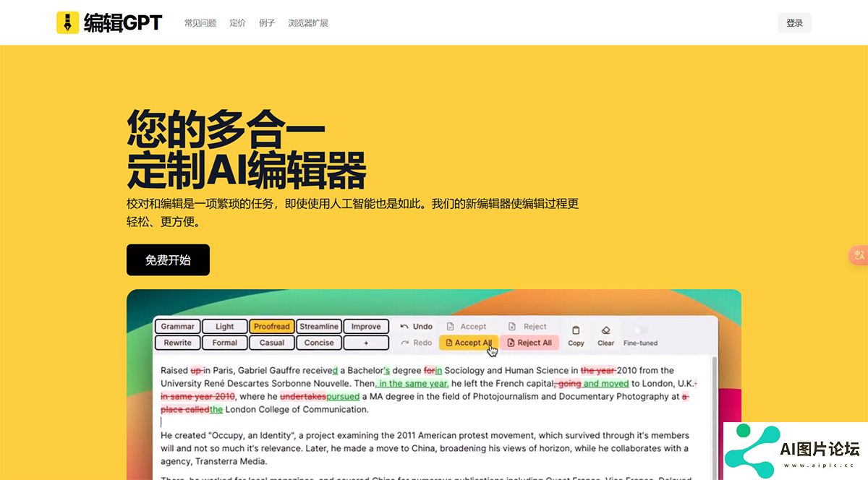Open the 常见问题 menu item
This screenshot has height=480, width=868.
(200, 23)
